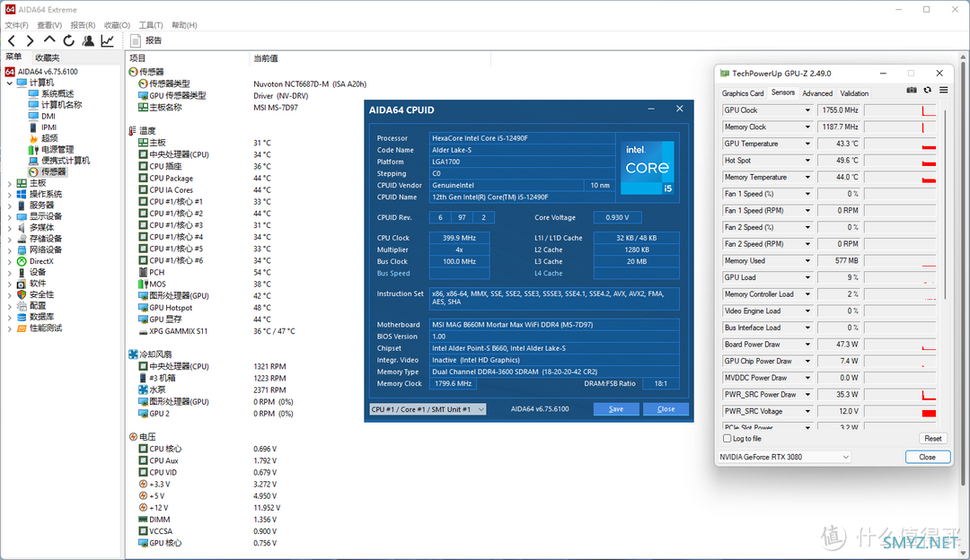Click the AIDA64 v6.75.6100 root icon
970x560 pixels.
pyautogui.click(x=10, y=72)
